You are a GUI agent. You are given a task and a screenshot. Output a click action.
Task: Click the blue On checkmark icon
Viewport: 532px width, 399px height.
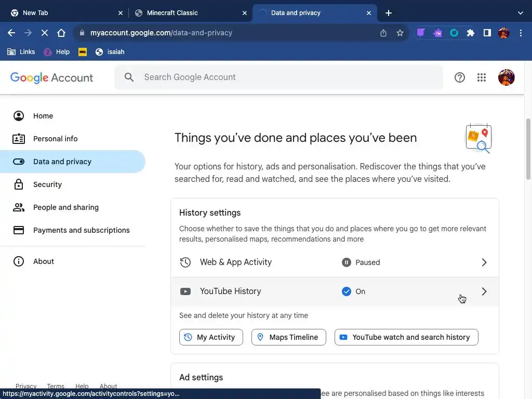point(347,291)
